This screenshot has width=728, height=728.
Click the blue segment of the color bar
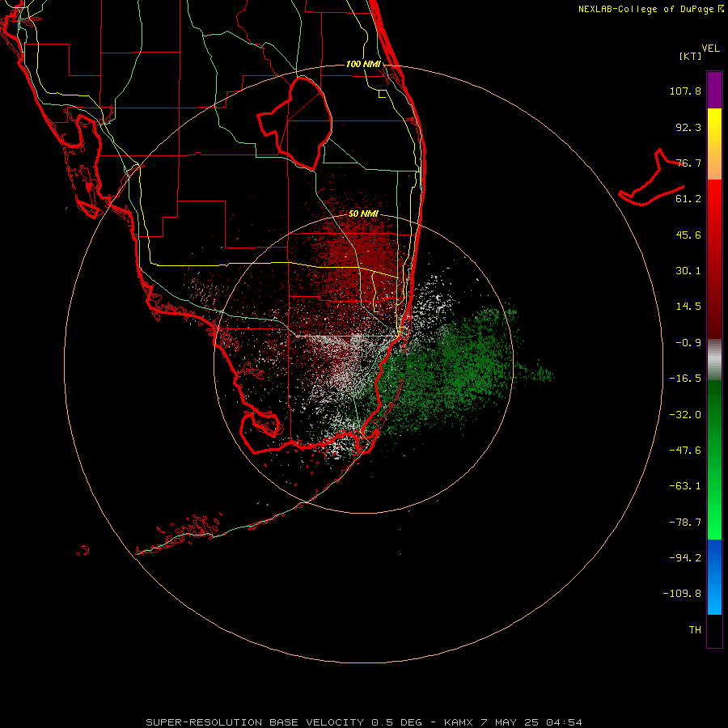tap(714, 577)
